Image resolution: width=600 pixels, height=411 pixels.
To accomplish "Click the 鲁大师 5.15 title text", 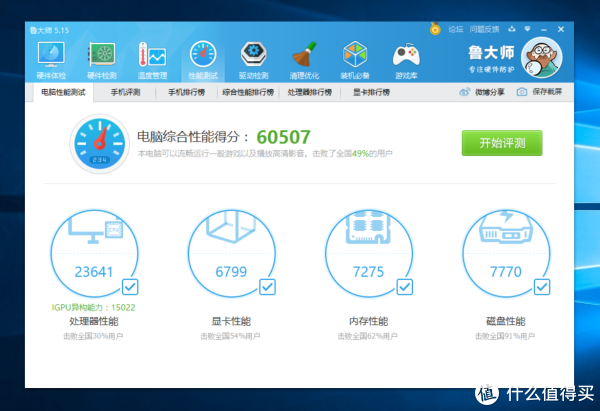I will pos(49,30).
